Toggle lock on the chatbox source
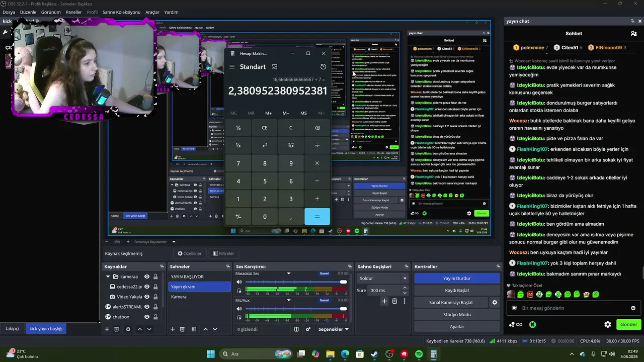The image size is (644, 362). [155, 317]
